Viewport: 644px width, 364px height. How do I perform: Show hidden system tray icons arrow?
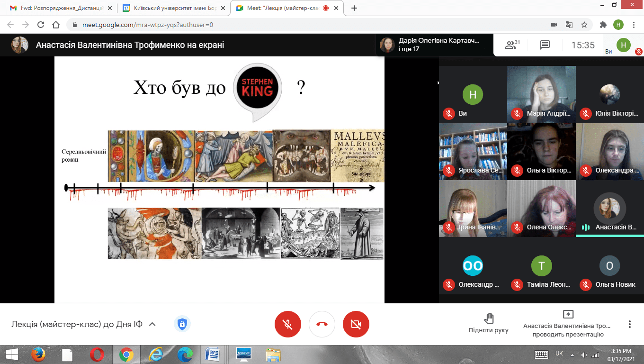(x=572, y=355)
